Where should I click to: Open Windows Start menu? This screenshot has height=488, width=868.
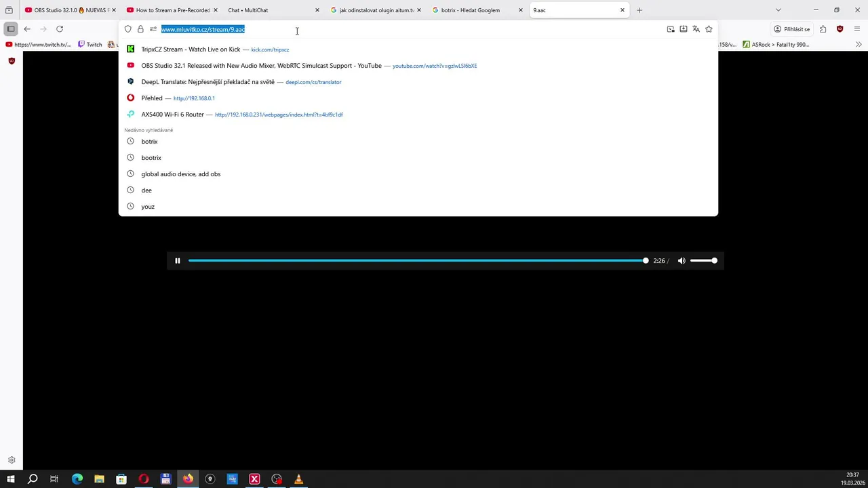(x=10, y=479)
